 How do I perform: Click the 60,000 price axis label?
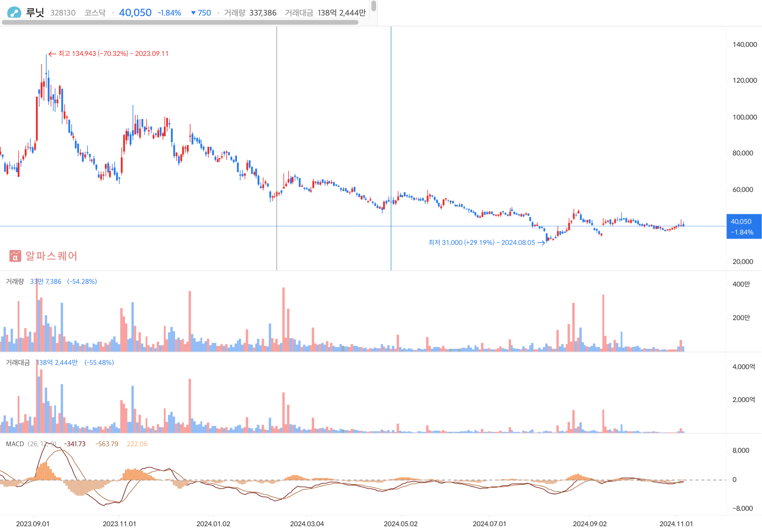click(743, 189)
